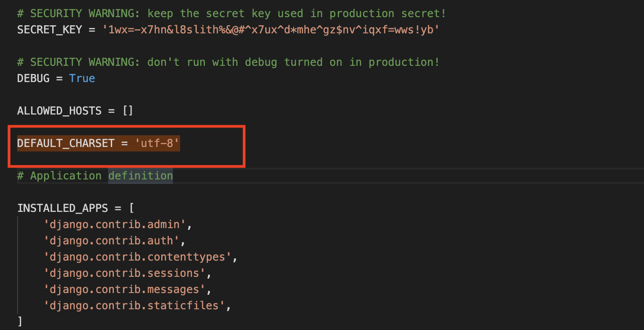Image resolution: width=644 pixels, height=330 pixels.
Task: Click the DEBUG variable name
Action: click(33, 78)
